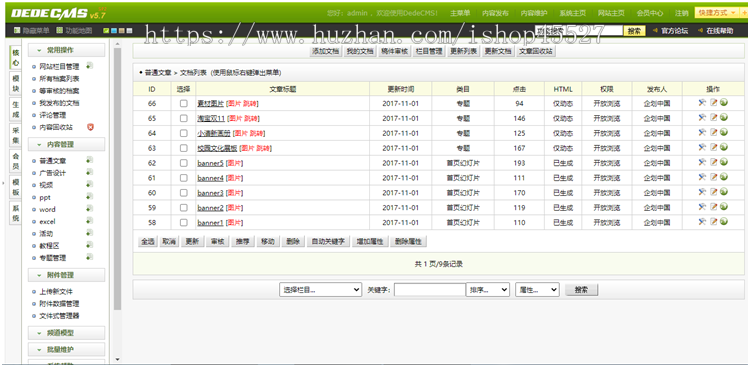750x367 pixels.
Task: Click the add-document icon beside ppt
Action: pyautogui.click(x=89, y=197)
